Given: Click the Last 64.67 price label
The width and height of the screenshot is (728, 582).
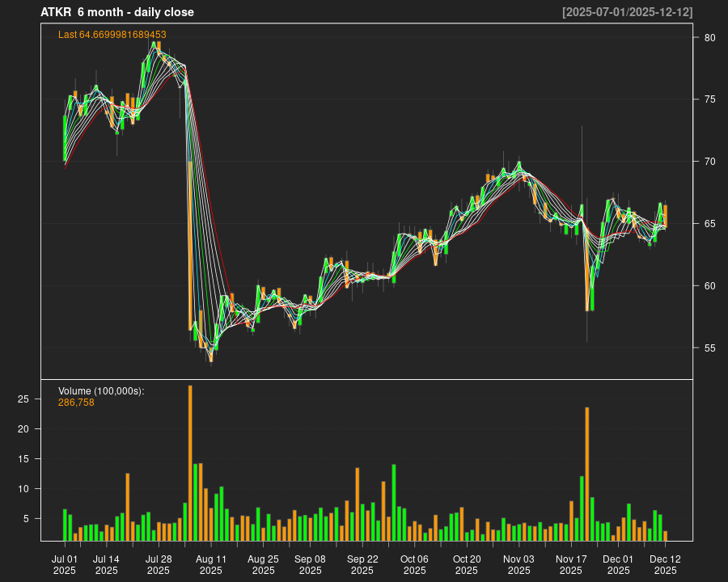Looking at the screenshot, I should click(112, 35).
